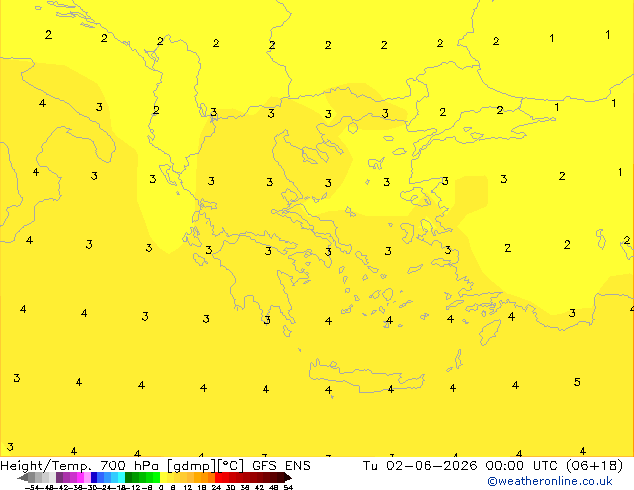
Task: Click the "00:00 UTC" time text
Action: point(524,466)
